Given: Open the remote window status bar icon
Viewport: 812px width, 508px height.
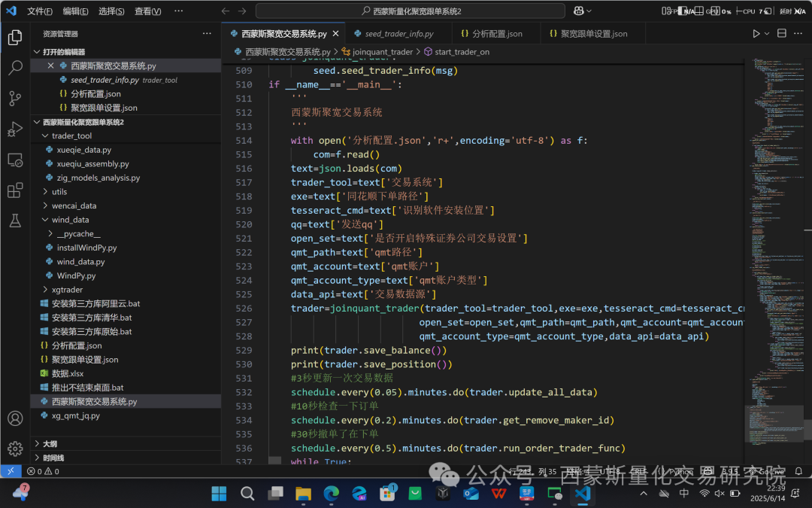Looking at the screenshot, I should (x=11, y=471).
